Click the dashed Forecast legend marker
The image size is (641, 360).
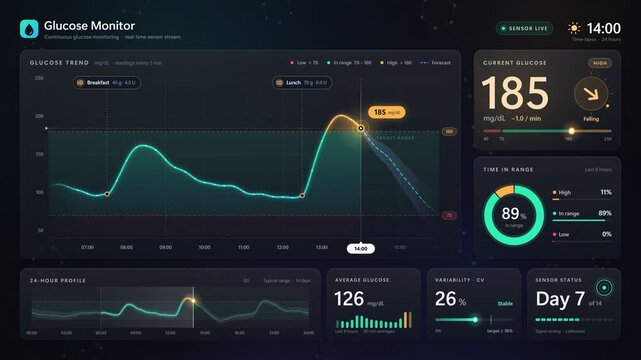424,63
